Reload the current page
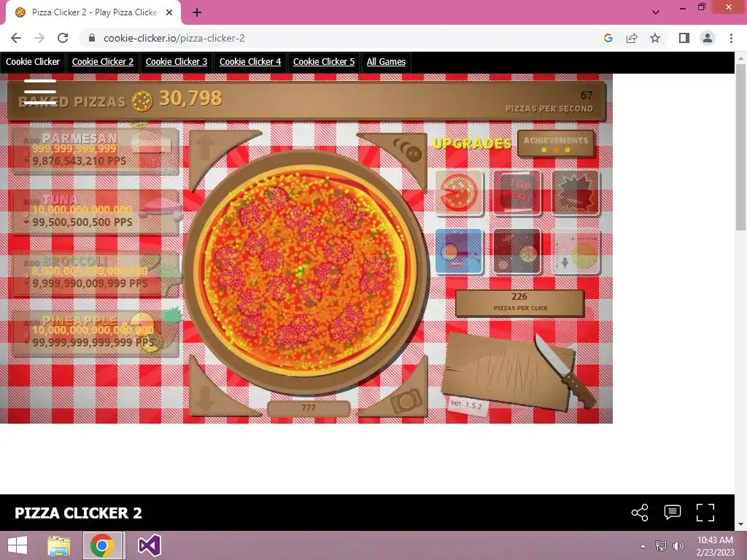 click(63, 38)
